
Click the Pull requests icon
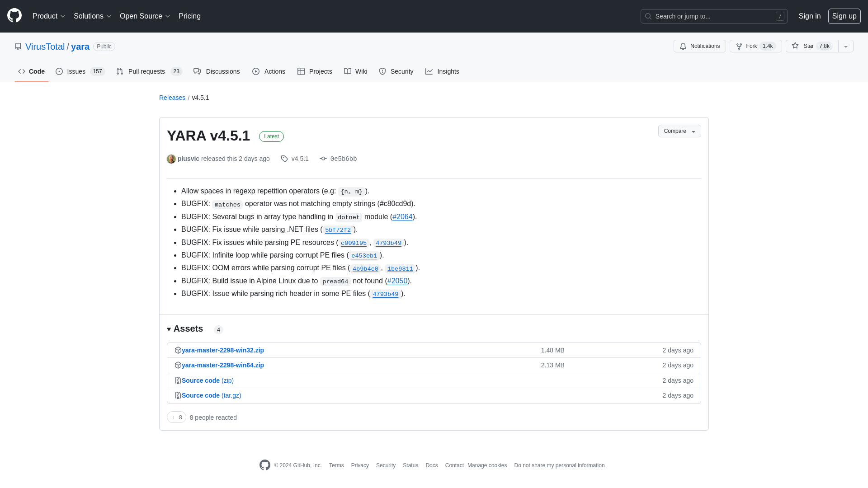point(119,71)
